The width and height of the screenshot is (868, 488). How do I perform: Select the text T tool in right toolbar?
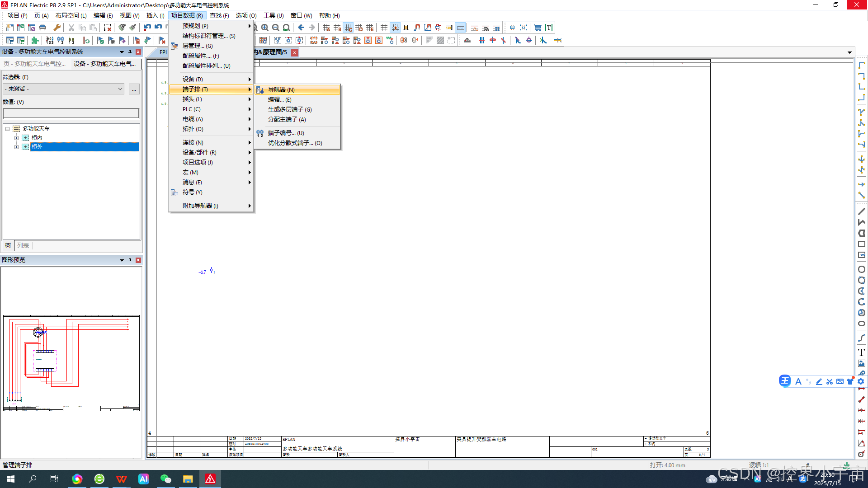point(862,352)
